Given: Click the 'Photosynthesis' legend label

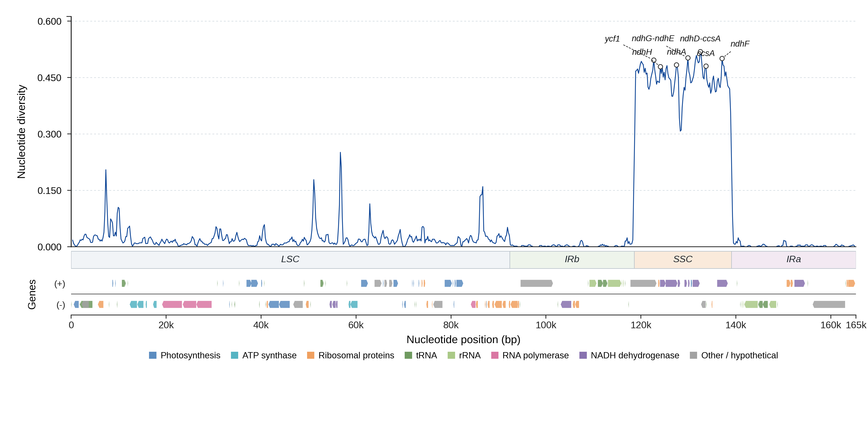Looking at the screenshot, I should (x=190, y=355).
